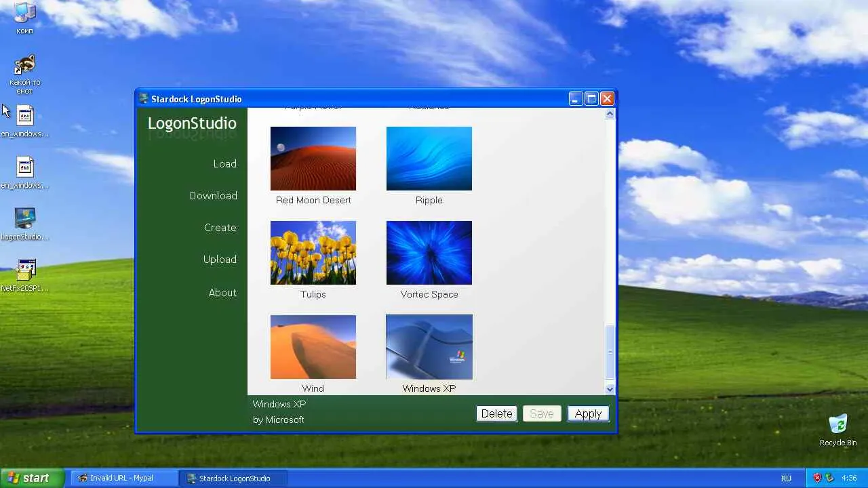Click the scrollbar down arrow
This screenshot has width=868, height=488.
[610, 389]
